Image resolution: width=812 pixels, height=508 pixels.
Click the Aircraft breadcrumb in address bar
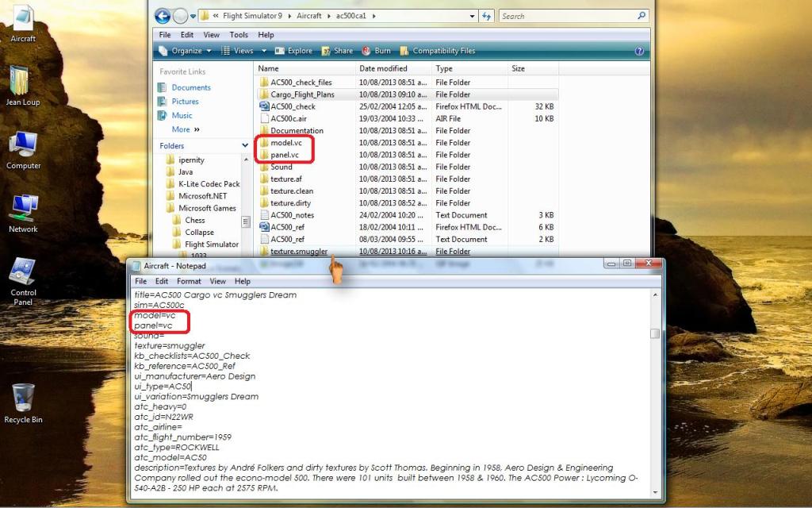(x=308, y=16)
